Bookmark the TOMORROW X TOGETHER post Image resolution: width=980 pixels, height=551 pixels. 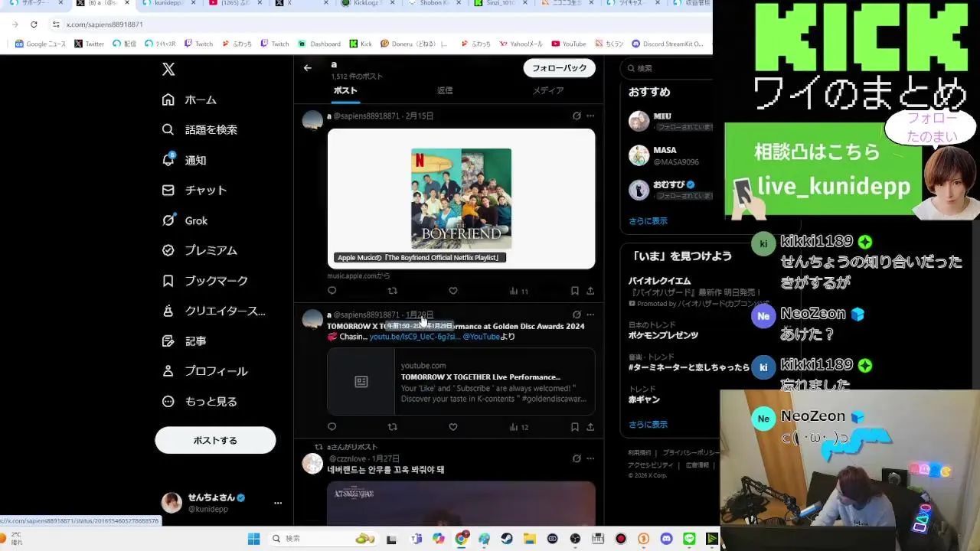[x=575, y=427]
